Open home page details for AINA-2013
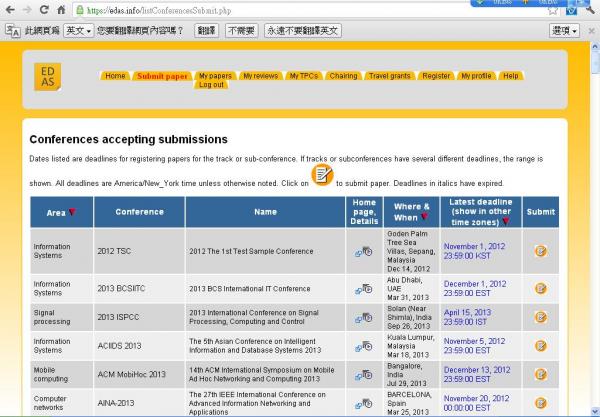 pyautogui.click(x=364, y=403)
